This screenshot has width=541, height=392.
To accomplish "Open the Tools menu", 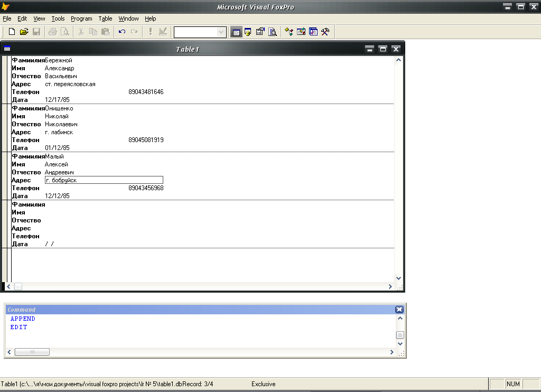I will pos(58,18).
